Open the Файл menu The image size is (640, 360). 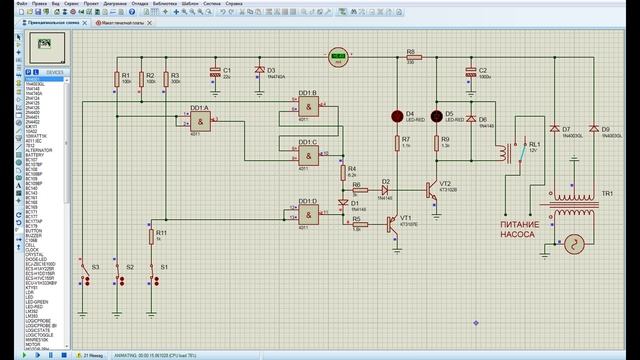[22, 3]
